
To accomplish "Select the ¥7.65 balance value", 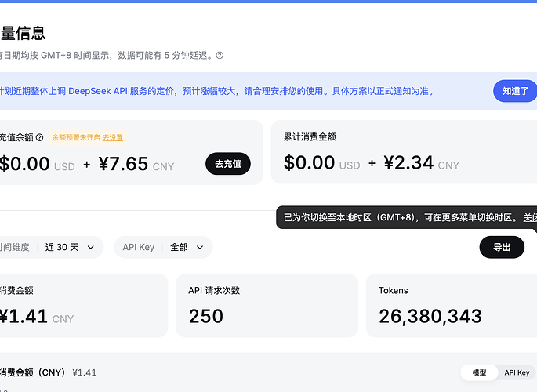I will click(x=123, y=164).
